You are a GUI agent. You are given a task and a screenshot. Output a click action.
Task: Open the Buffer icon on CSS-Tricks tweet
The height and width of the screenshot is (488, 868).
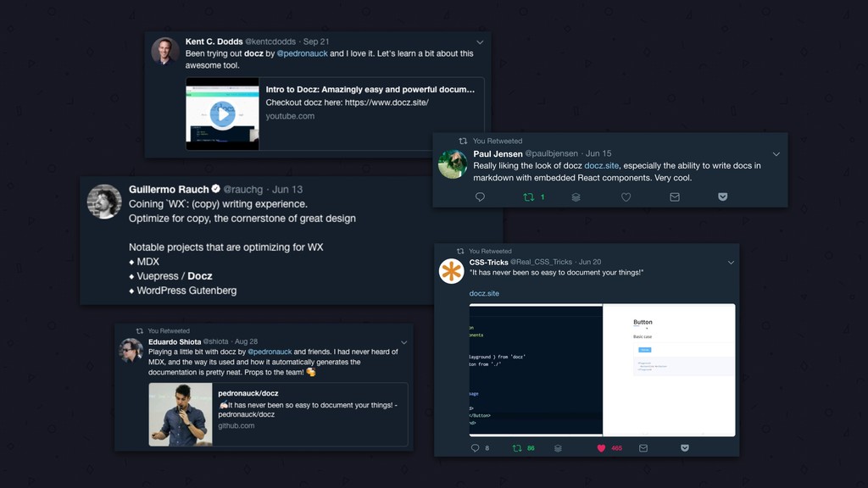click(x=558, y=448)
